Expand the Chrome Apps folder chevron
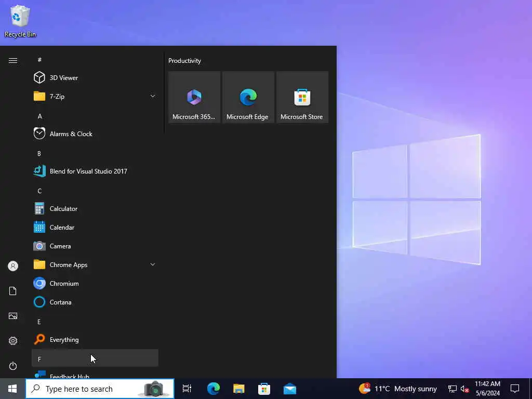Image resolution: width=532 pixels, height=399 pixels. (153, 264)
